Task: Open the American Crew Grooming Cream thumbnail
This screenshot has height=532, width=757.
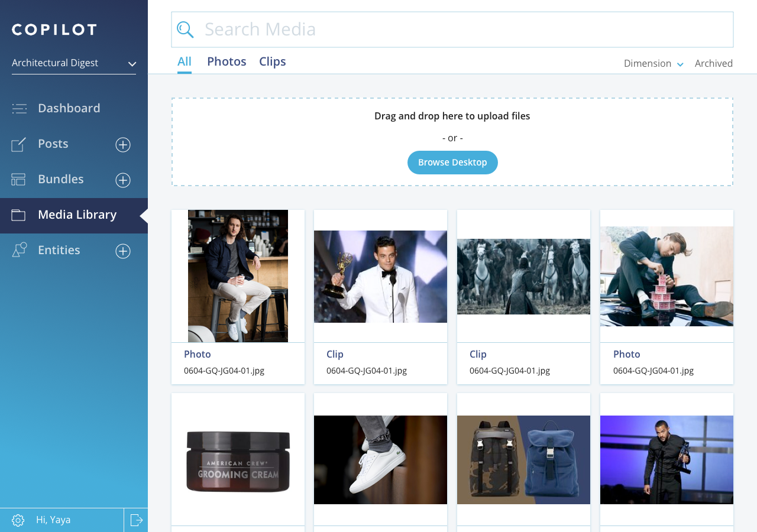Action: coord(238,461)
